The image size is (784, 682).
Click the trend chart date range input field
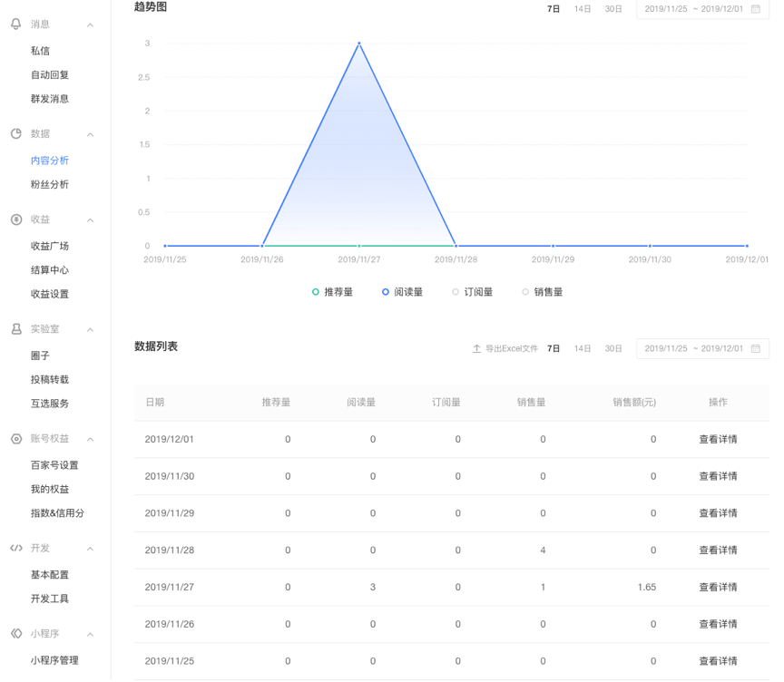click(x=702, y=9)
